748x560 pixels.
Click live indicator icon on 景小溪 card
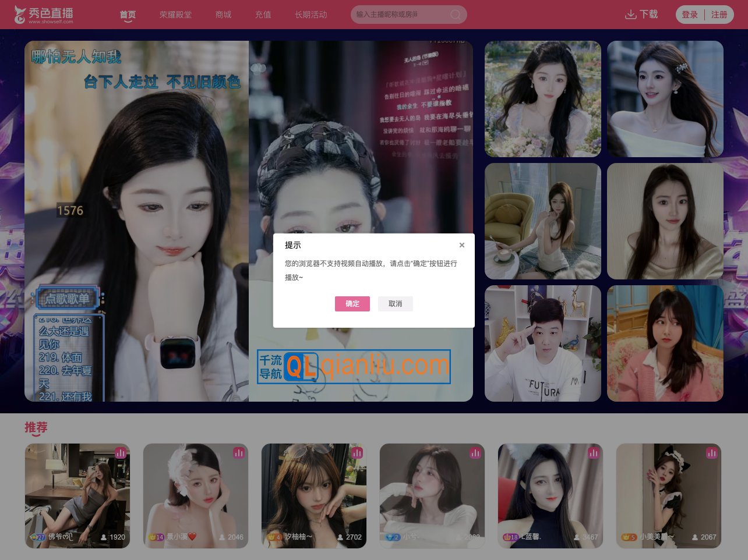click(x=239, y=453)
